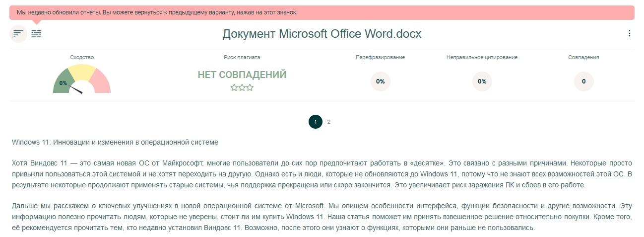
Task: Click the heading Windows 11: Инновации и изменения
Action: [x=115, y=142]
